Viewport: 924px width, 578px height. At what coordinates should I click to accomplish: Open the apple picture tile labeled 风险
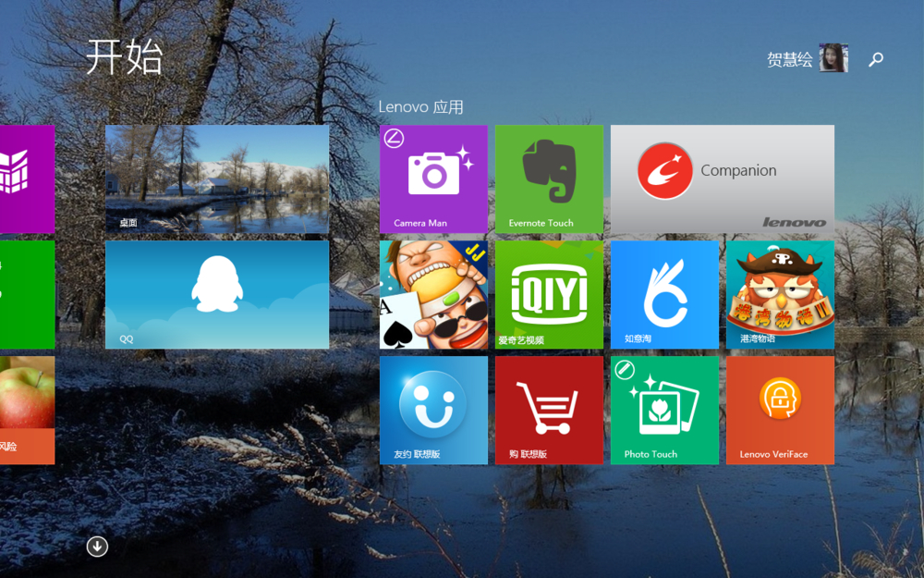(27, 410)
